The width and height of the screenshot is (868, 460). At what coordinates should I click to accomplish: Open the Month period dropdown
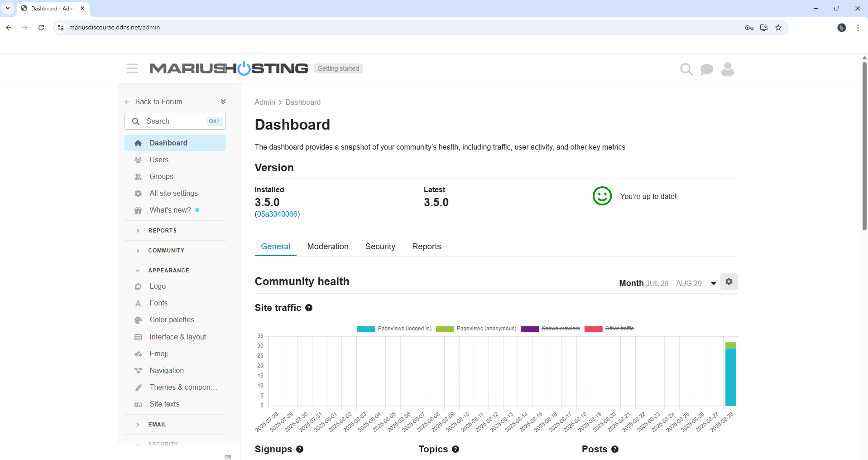[x=668, y=283]
